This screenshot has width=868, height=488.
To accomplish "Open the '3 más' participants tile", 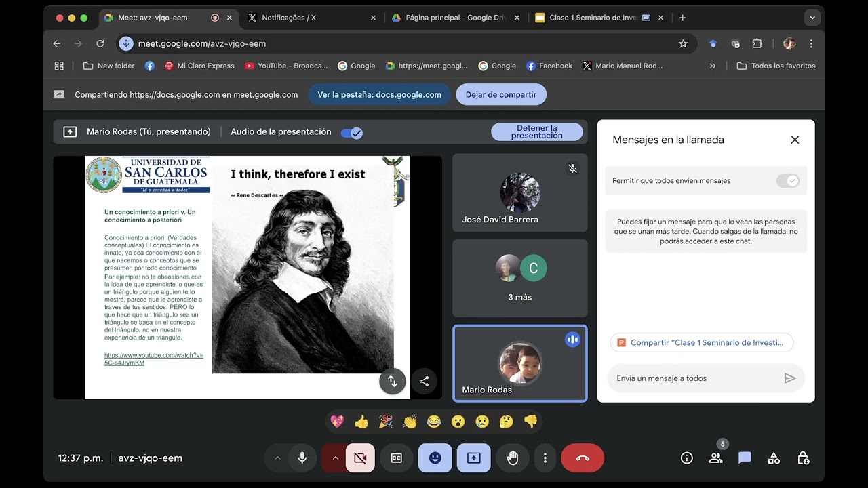I will coord(520,279).
